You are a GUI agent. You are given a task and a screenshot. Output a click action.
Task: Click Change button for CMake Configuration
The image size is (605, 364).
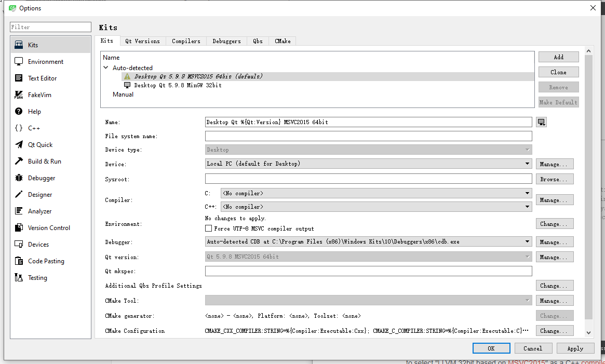(555, 331)
